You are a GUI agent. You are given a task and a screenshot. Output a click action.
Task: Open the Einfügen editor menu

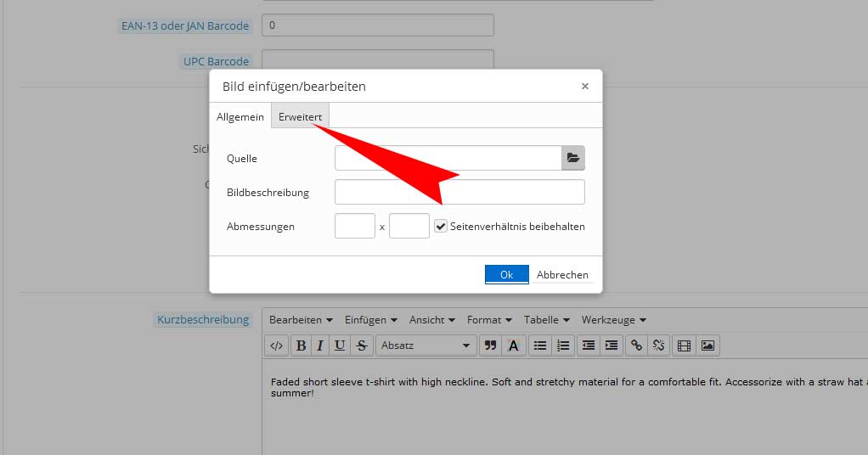pos(371,320)
